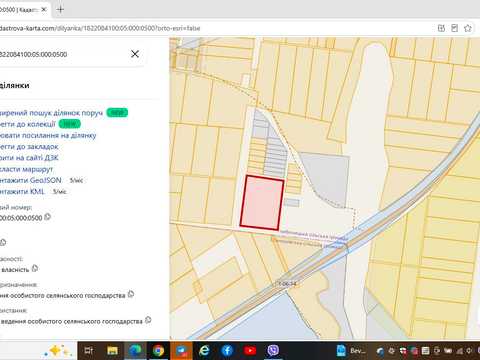This screenshot has height=360, width=480.
Task: Save the parcel to bookmarks
Action: coord(29,147)
